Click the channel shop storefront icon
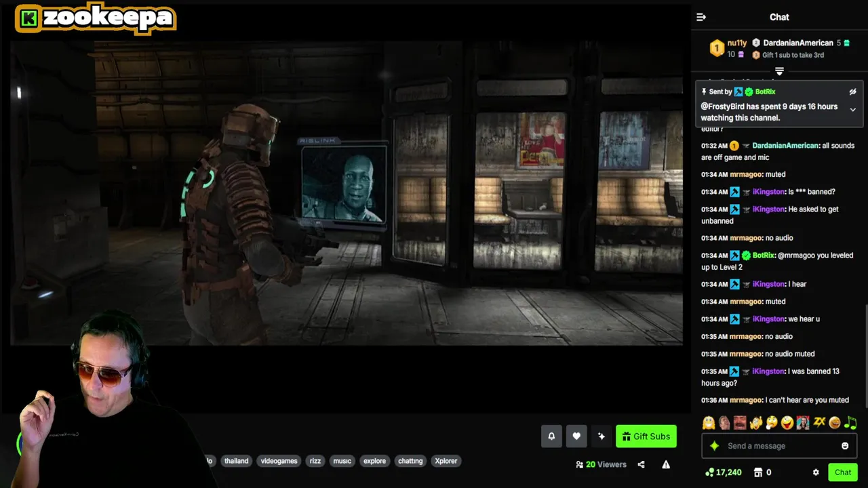This screenshot has width=868, height=488. tap(759, 472)
